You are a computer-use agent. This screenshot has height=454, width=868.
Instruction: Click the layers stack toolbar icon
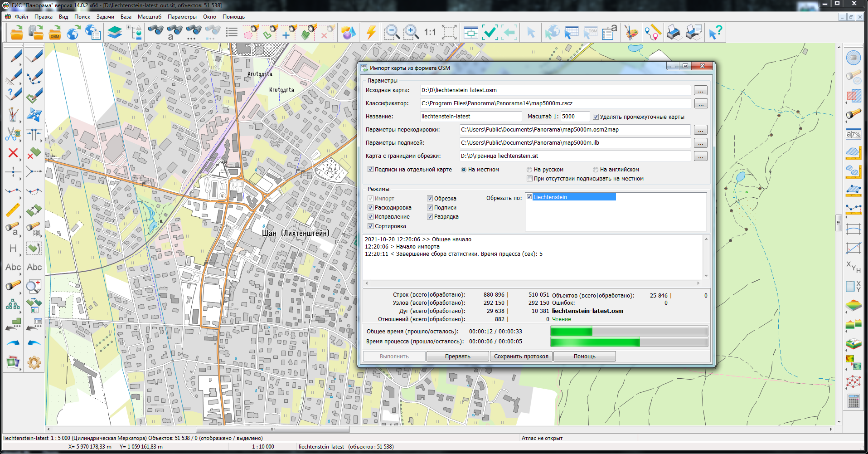click(115, 33)
